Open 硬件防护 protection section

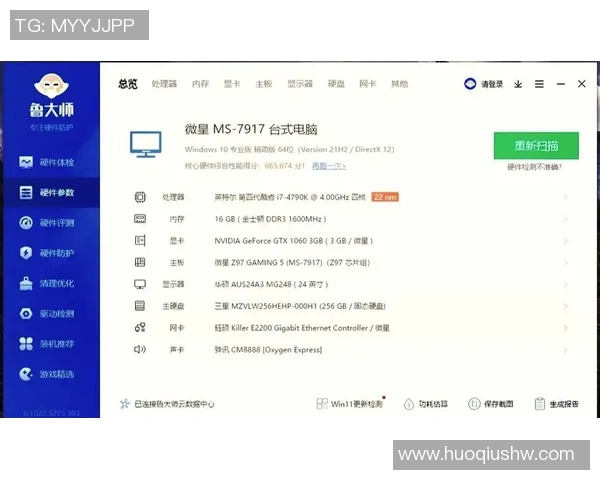[46, 253]
